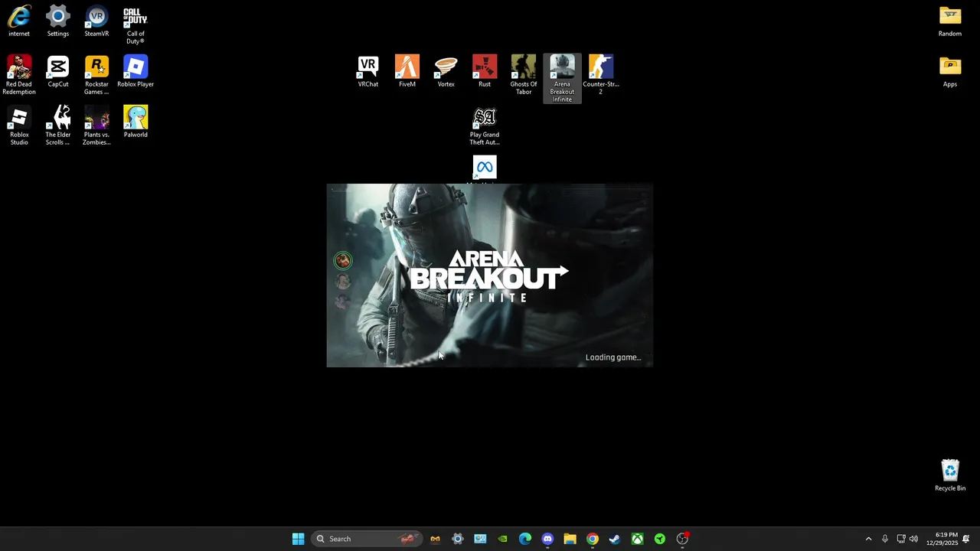
Task: Select the Arena Breakout Infinite desktop icon
Action: click(x=562, y=78)
